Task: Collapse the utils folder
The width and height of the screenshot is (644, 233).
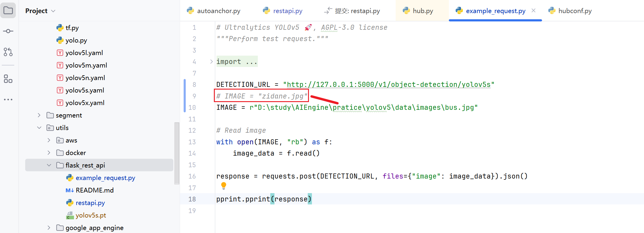Action: tap(39, 127)
